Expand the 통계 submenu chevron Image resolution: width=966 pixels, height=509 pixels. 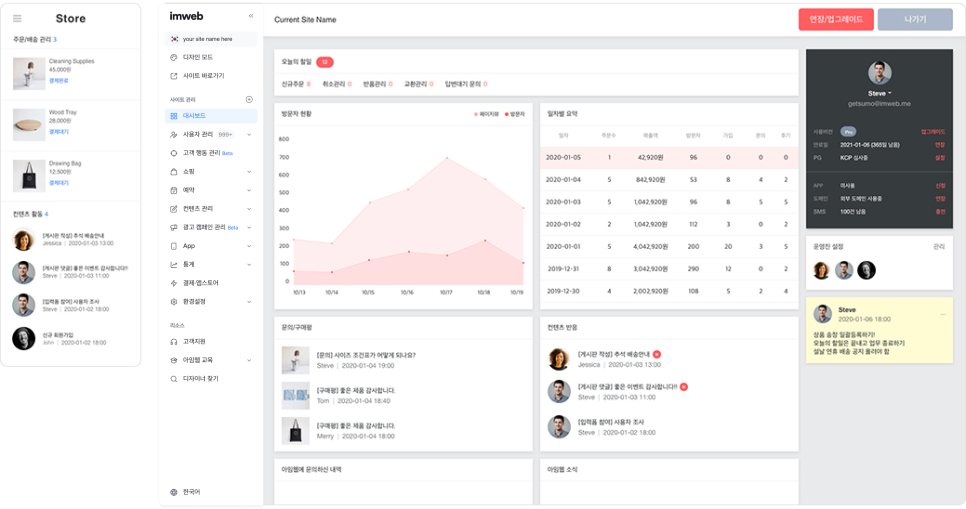(x=249, y=264)
